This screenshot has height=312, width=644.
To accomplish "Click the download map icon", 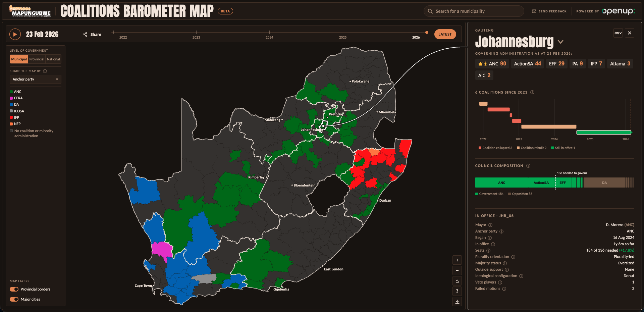I will [x=457, y=302].
